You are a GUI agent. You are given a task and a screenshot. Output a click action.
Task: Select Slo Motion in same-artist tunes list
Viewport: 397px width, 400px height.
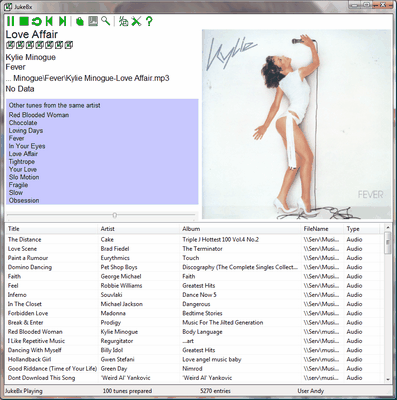click(24, 177)
